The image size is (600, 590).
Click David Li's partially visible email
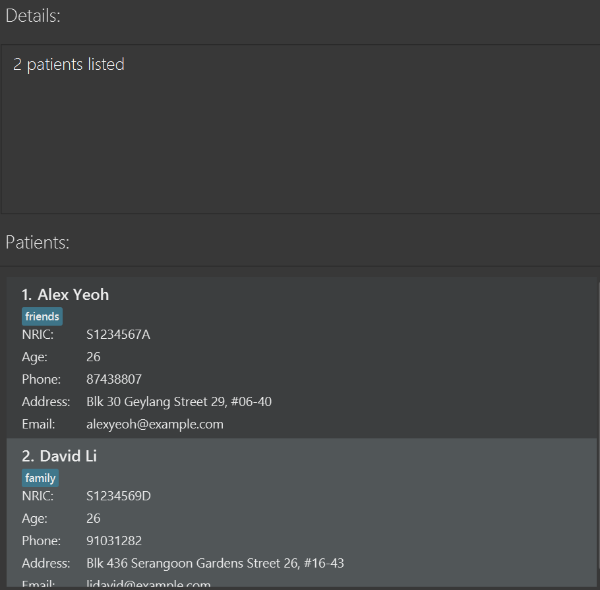(149, 583)
